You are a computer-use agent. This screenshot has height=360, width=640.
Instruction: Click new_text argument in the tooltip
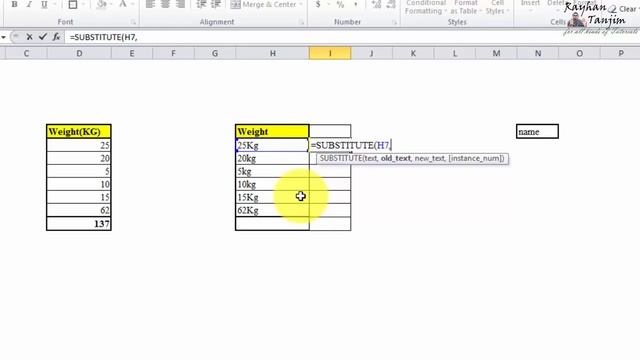pos(429,158)
